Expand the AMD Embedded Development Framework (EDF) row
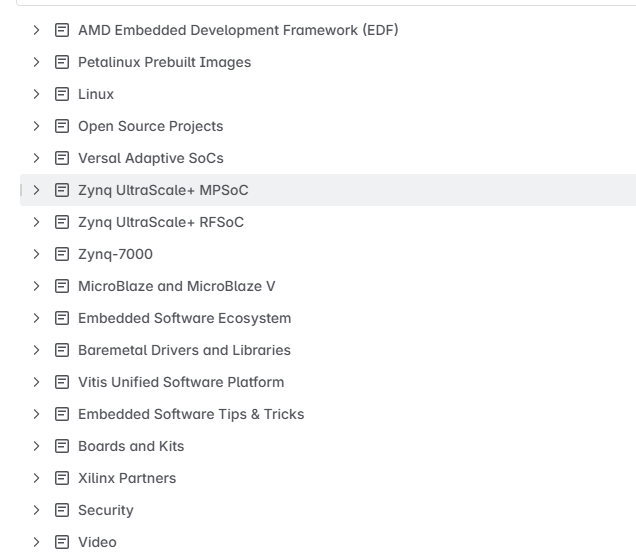The height and width of the screenshot is (557, 636). click(x=36, y=30)
